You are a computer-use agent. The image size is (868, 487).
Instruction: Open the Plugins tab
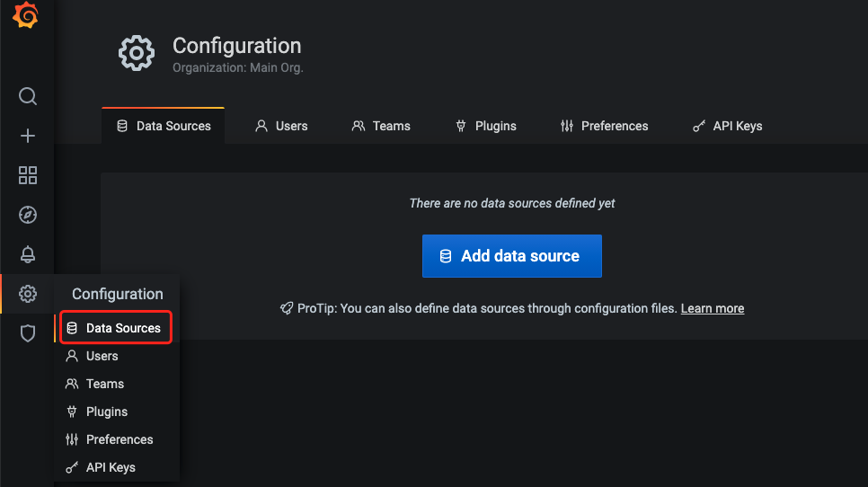486,126
